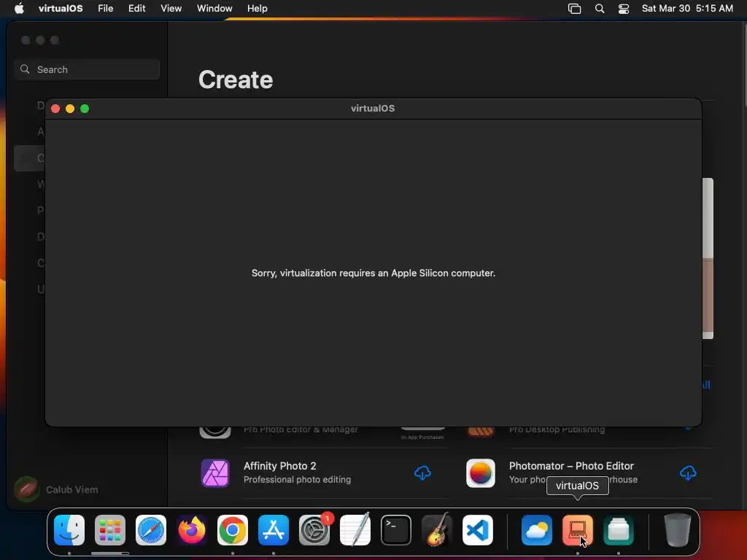Viewport: 747px width, 560px height.
Task: Close the virtualOS window
Action: [55, 109]
